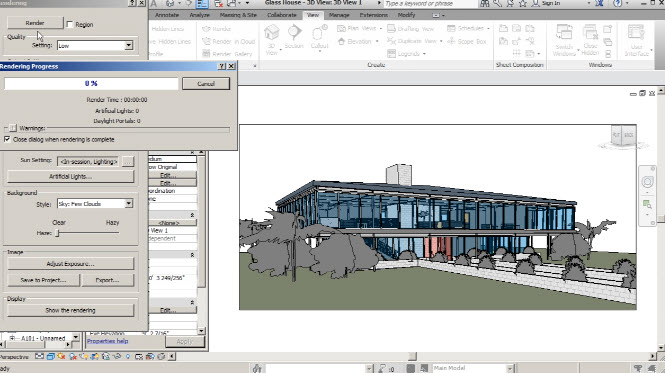Toggle the Warnings expand box
The height and width of the screenshot is (373, 665).
pos(13,128)
